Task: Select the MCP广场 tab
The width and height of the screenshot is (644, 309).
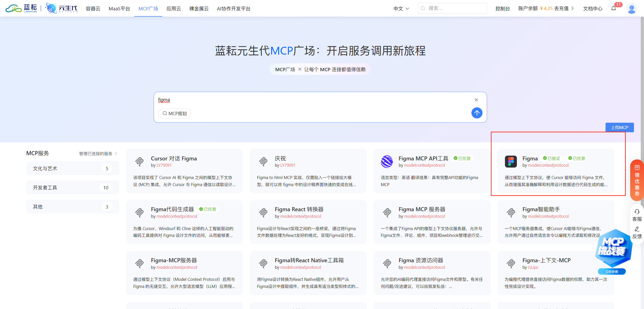Action: (148, 9)
